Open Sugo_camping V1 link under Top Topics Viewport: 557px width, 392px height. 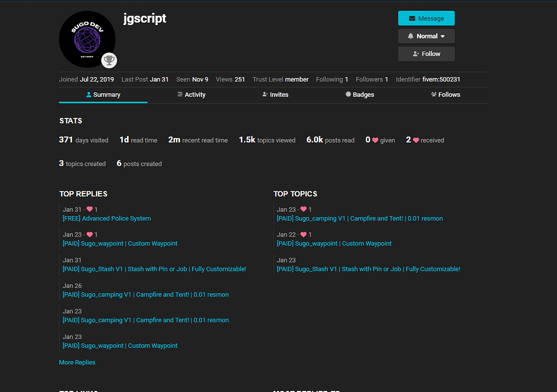(360, 219)
